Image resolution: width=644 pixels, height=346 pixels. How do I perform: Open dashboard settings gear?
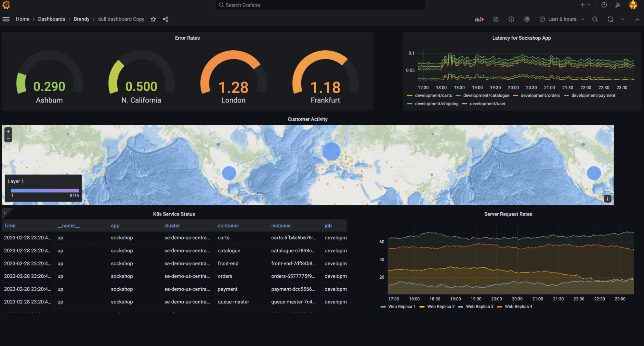tap(527, 19)
